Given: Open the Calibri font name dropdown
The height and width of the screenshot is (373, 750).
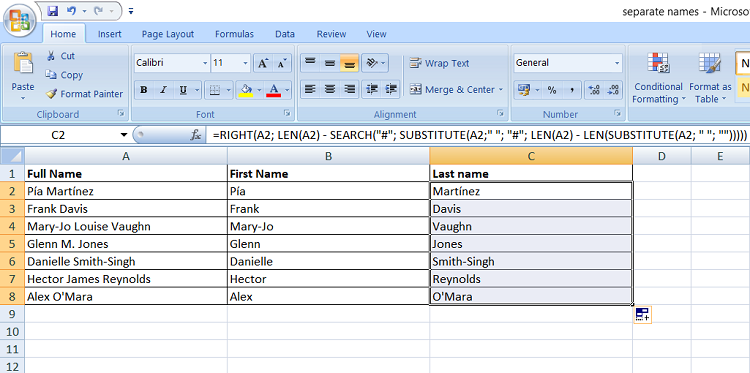Looking at the screenshot, I should click(205, 63).
